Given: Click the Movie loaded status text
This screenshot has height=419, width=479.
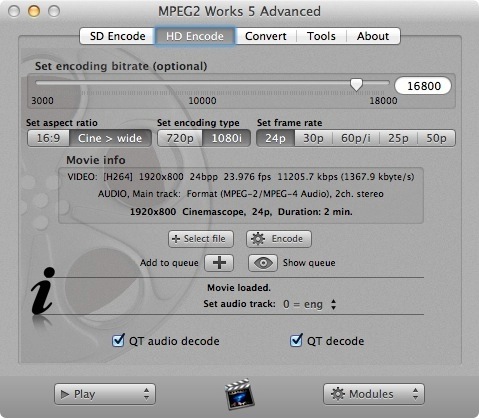Looking at the screenshot, I should click(239, 288).
